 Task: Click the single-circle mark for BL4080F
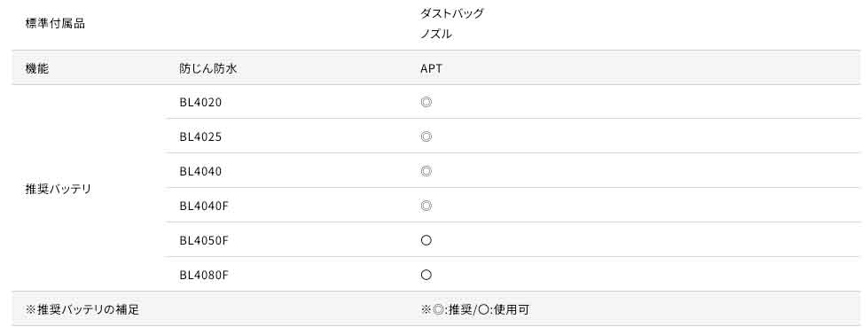tap(426, 275)
